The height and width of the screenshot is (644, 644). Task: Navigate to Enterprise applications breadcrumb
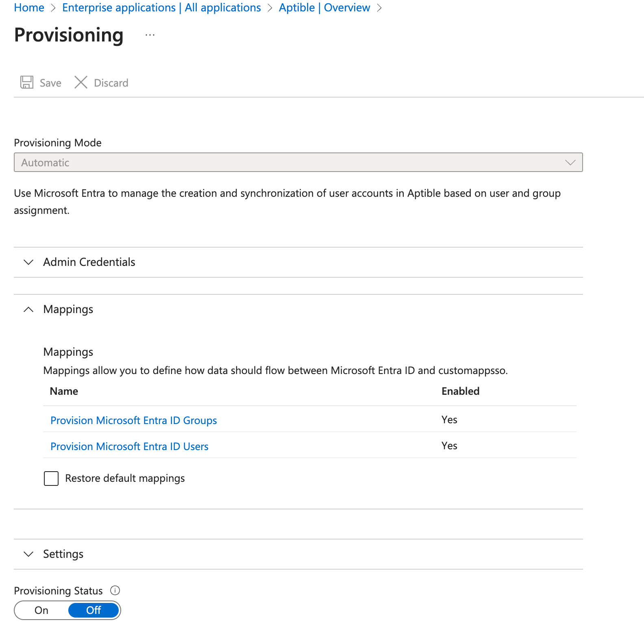coord(161,8)
